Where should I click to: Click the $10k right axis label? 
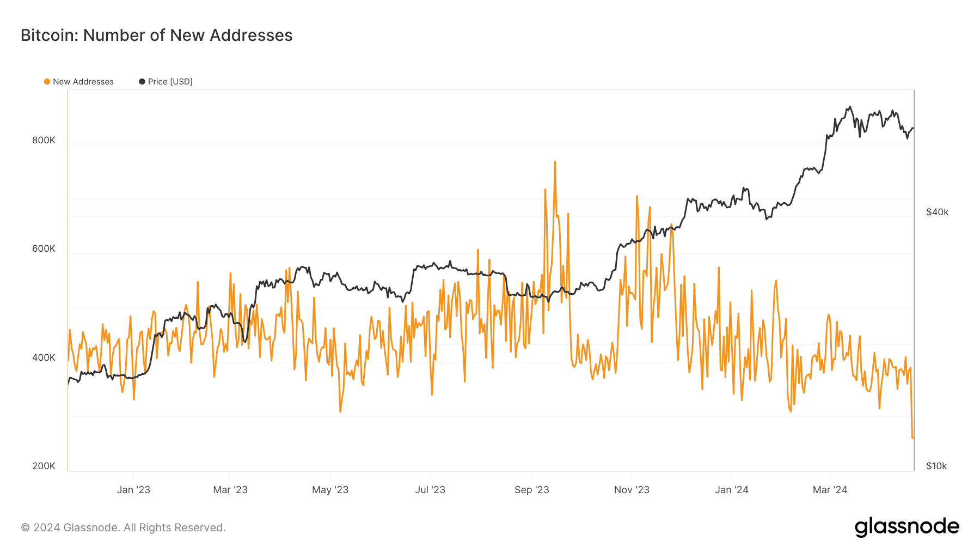(x=936, y=466)
